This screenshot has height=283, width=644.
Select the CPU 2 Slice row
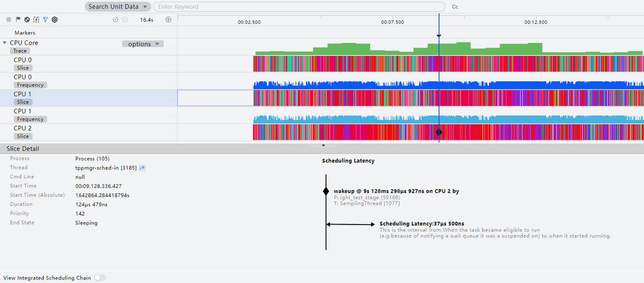coord(23,132)
